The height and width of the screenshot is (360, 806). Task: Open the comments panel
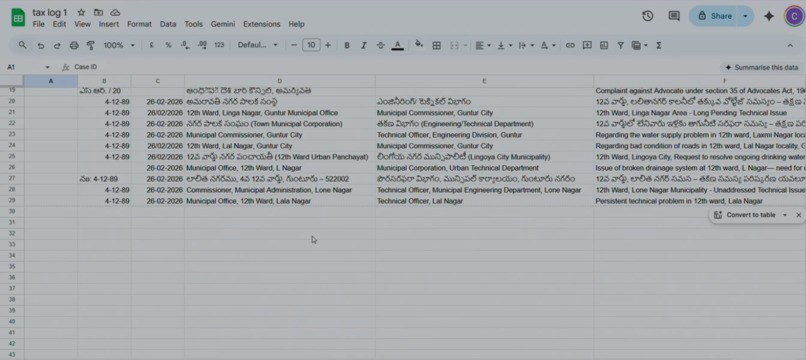pyautogui.click(x=674, y=16)
